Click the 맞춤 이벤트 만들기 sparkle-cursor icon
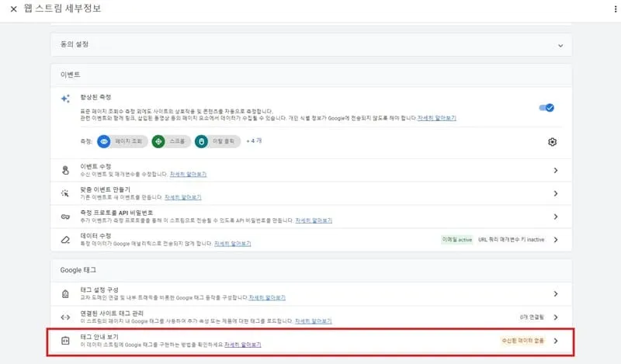This screenshot has height=364, width=621. click(x=65, y=193)
